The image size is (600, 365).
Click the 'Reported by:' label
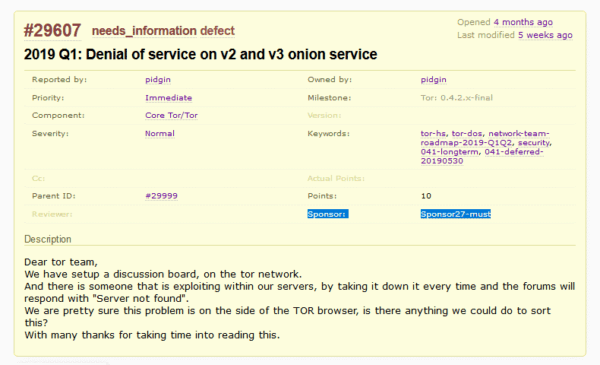[59, 80]
